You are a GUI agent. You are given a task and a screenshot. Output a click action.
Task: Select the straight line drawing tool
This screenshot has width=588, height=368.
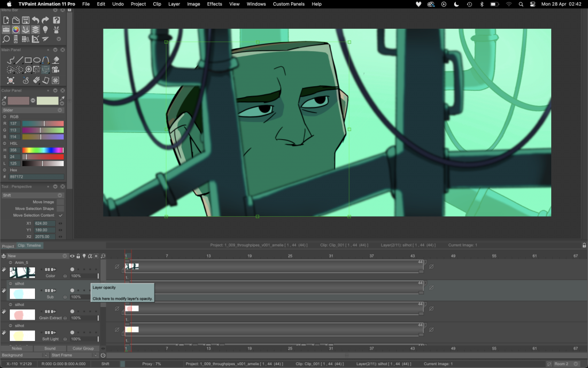click(19, 60)
